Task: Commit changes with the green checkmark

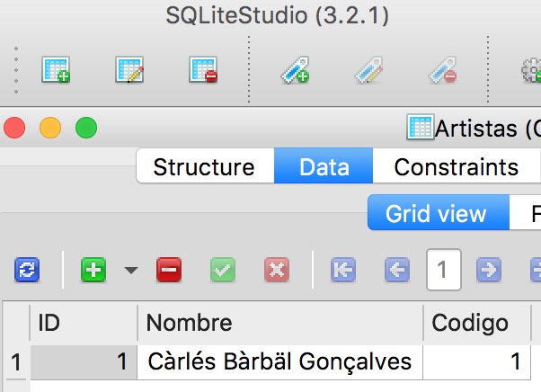Action: click(223, 269)
